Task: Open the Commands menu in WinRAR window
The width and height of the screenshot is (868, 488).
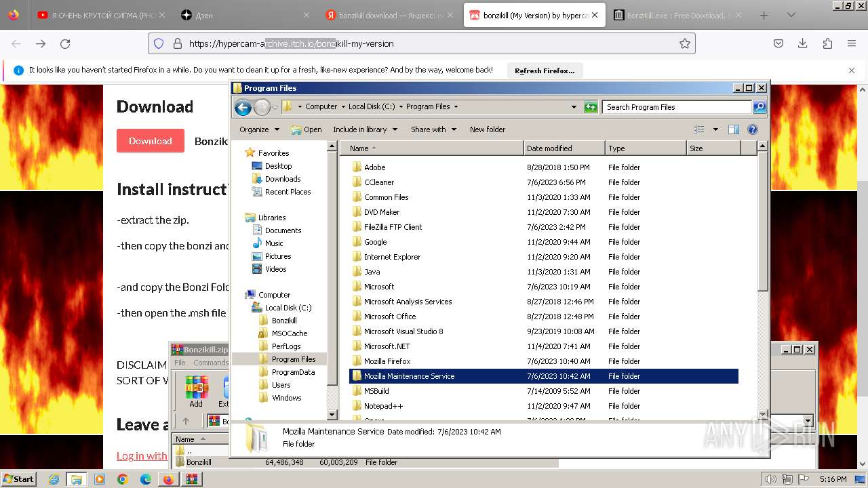Action: [x=211, y=363]
